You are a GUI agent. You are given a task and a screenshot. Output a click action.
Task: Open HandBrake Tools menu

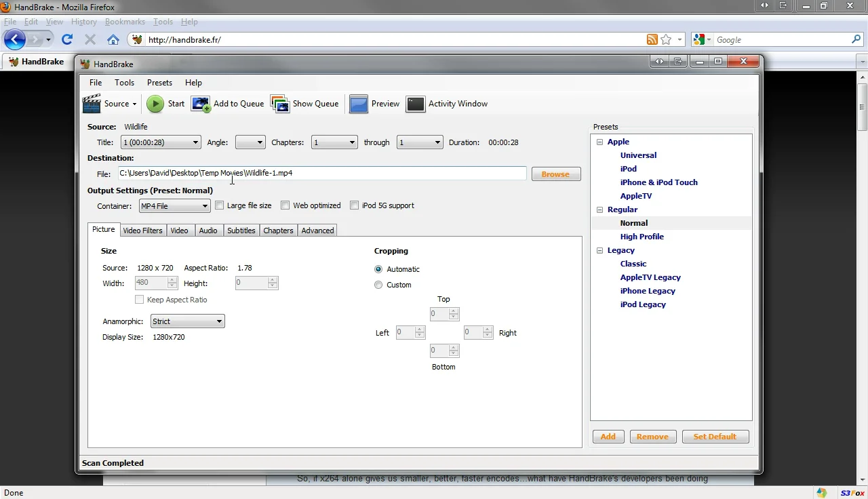[x=124, y=83]
